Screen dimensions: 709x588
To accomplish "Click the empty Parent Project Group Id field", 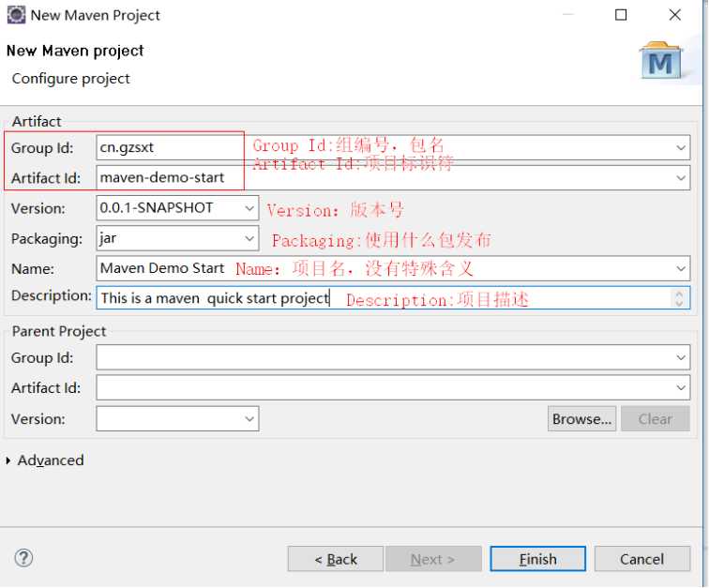I will click(x=393, y=357).
